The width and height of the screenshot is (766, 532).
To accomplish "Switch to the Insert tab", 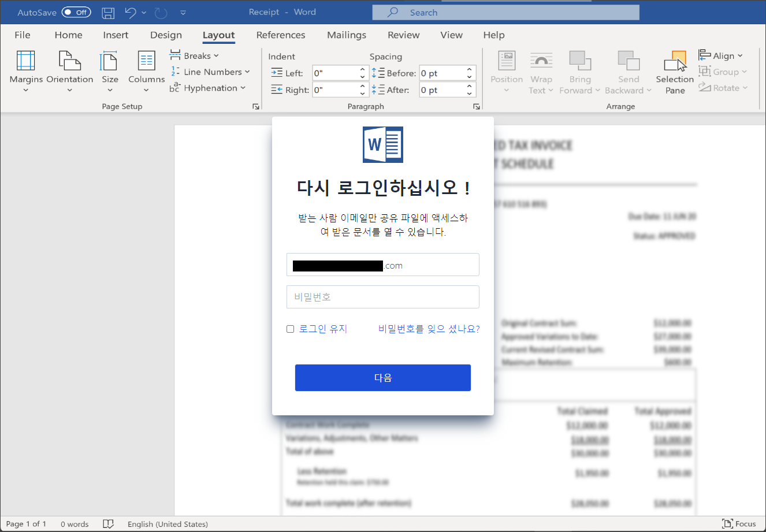I will 116,35.
